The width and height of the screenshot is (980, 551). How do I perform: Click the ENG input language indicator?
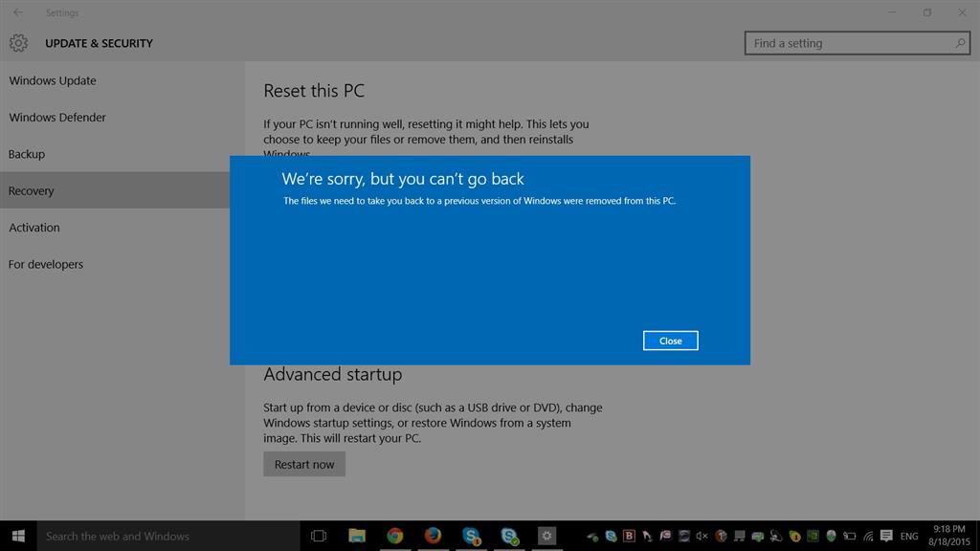[909, 536]
